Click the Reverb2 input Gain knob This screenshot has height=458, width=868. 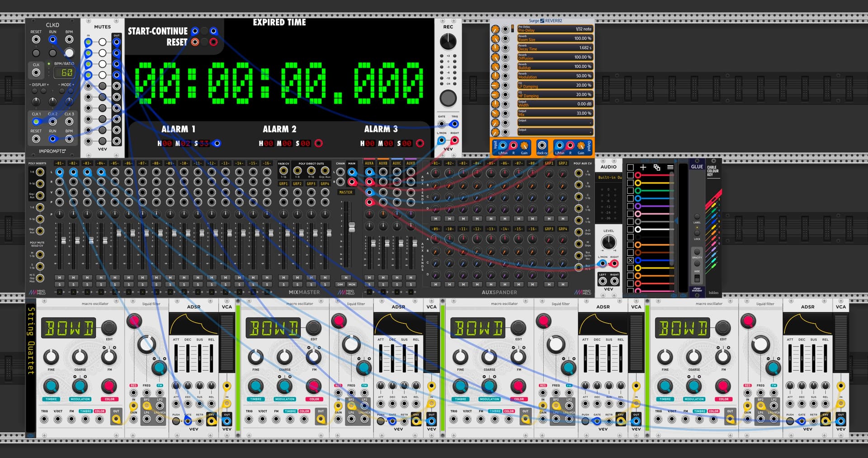pyautogui.click(x=524, y=145)
